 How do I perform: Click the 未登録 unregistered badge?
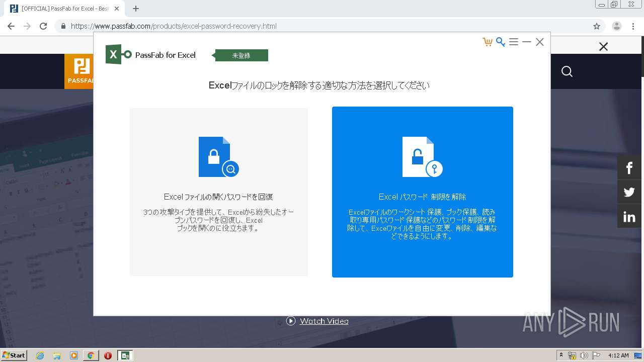pyautogui.click(x=241, y=55)
